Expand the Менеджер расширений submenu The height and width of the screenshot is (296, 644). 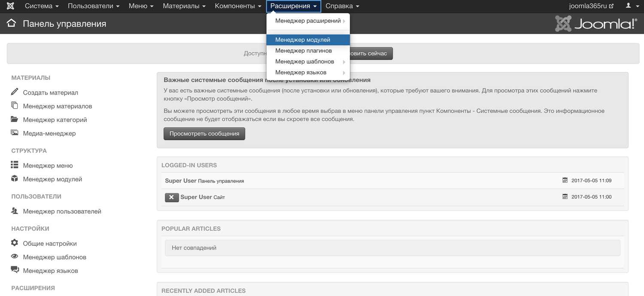pos(308,21)
